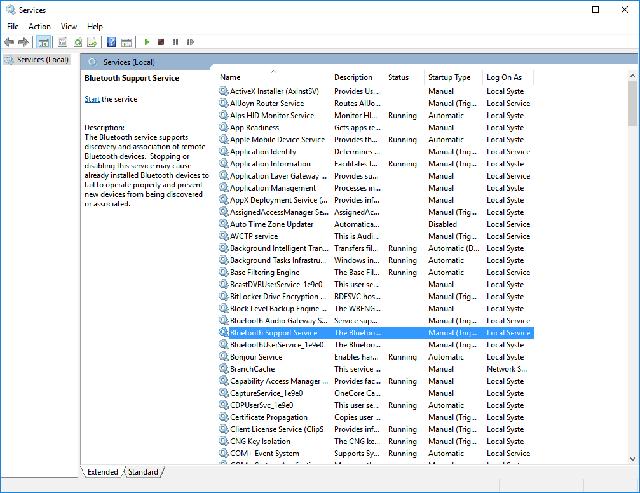Image resolution: width=640 pixels, height=493 pixels.
Task: Click Network S... log on of BranchCache
Action: (x=507, y=369)
